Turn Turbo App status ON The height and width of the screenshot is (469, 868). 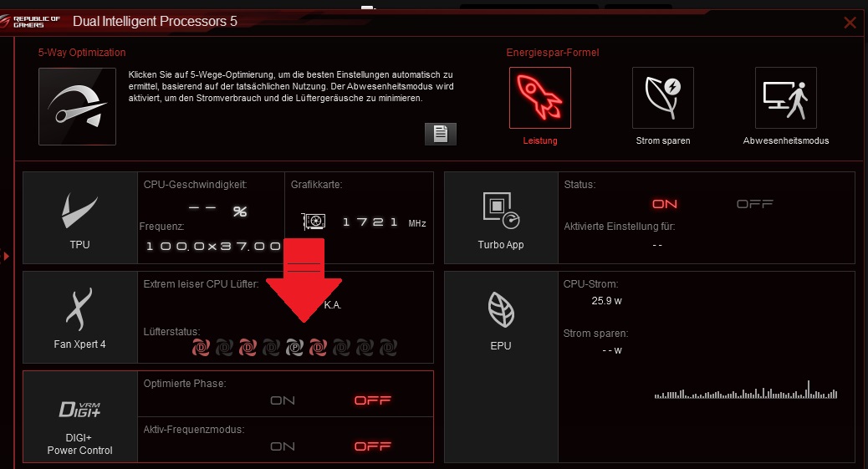coord(664,204)
